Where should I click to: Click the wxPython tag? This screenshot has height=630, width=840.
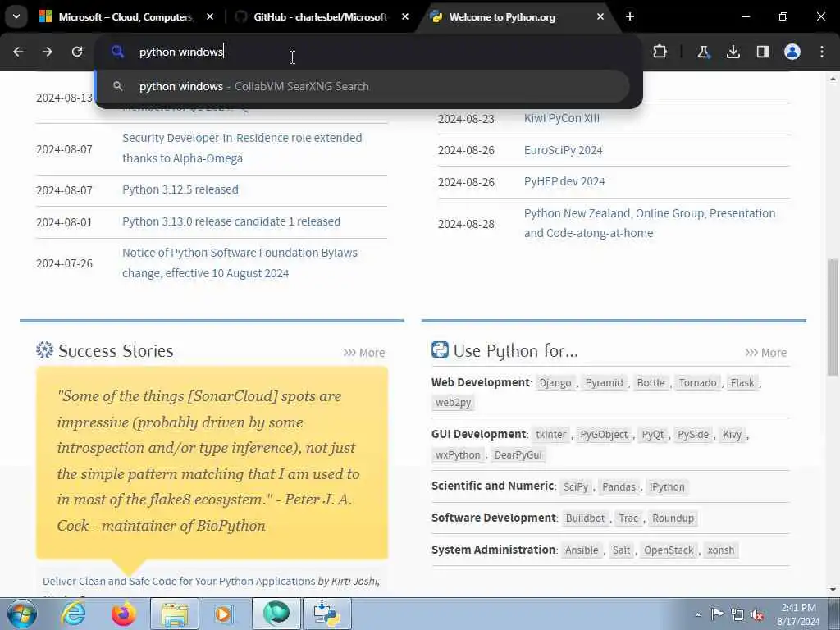coord(458,454)
